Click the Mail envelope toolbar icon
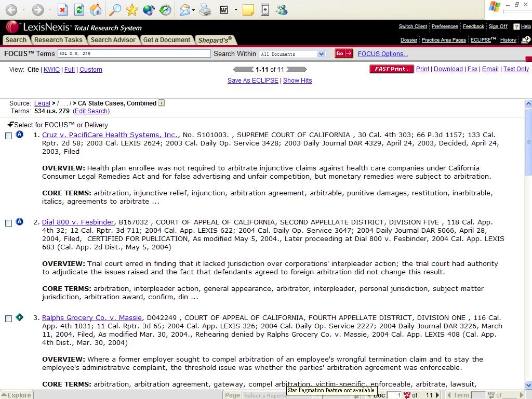This screenshot has height=399, width=532. 185,10
